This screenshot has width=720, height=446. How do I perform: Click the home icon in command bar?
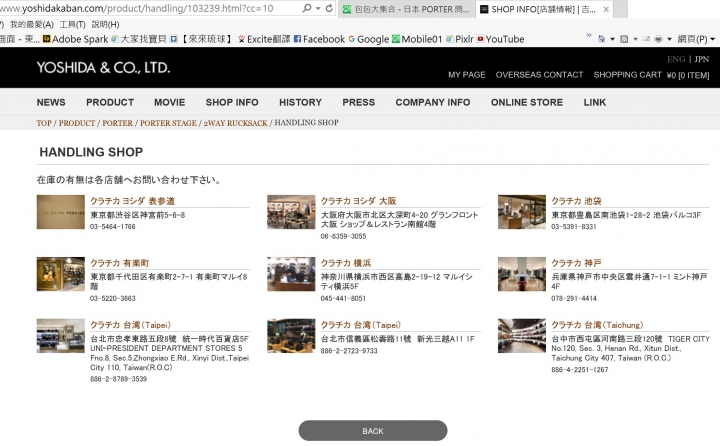[x=602, y=39]
